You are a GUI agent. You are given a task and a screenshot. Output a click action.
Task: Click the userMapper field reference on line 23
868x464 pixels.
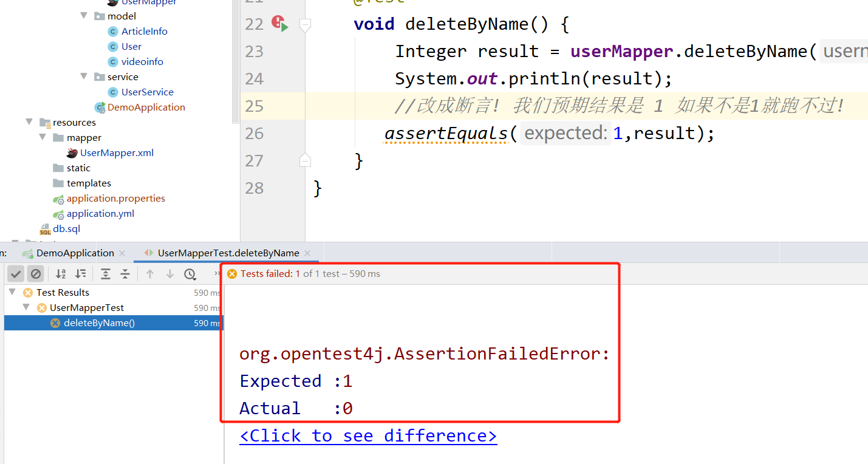click(x=621, y=51)
